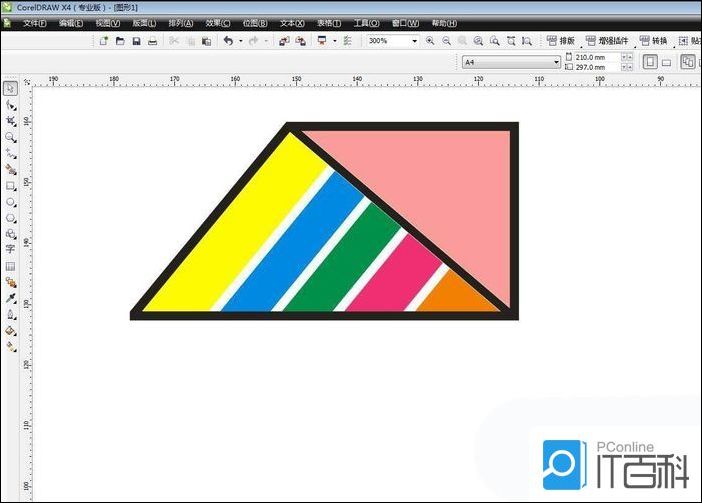The width and height of the screenshot is (702, 503).
Task: Print the document
Action: tap(153, 41)
